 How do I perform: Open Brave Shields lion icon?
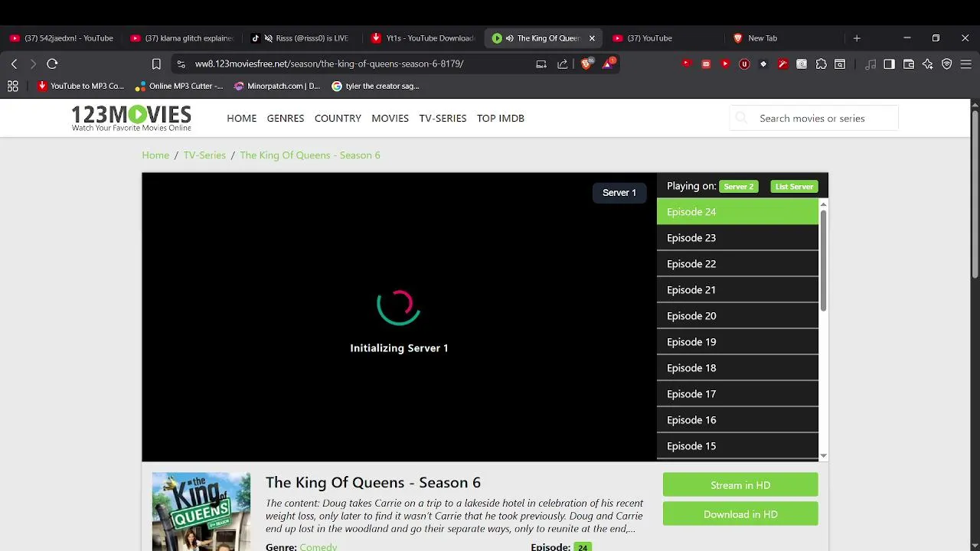coord(586,64)
